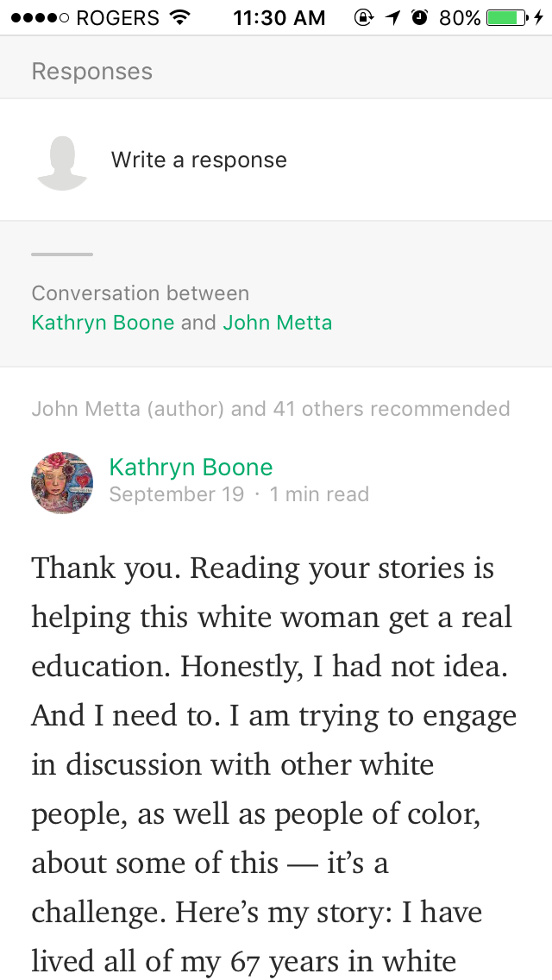
Task: Tap the green battery icon
Action: click(507, 17)
